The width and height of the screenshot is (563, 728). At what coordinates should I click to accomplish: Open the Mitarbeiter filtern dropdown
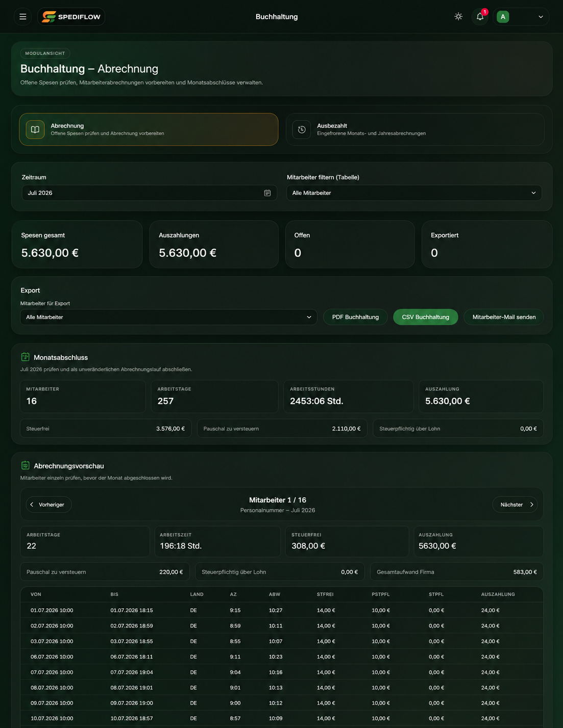[x=414, y=193]
